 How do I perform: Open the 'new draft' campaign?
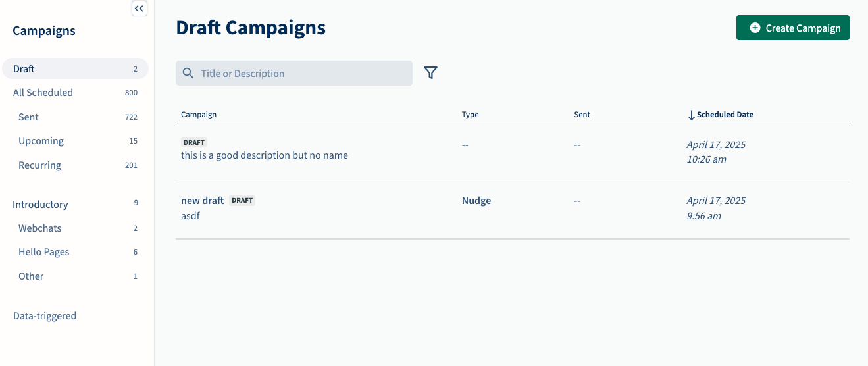click(202, 200)
